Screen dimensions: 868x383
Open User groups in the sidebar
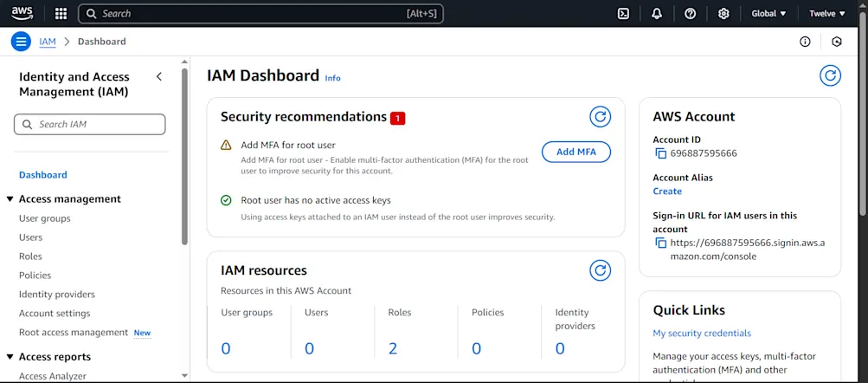pos(45,218)
